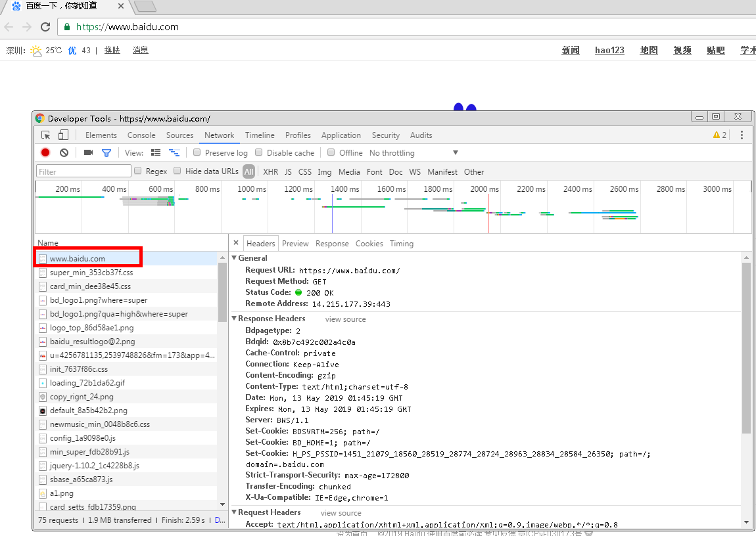756x536 pixels.
Task: Open the 地图 link on Baidu page
Action: click(x=649, y=50)
